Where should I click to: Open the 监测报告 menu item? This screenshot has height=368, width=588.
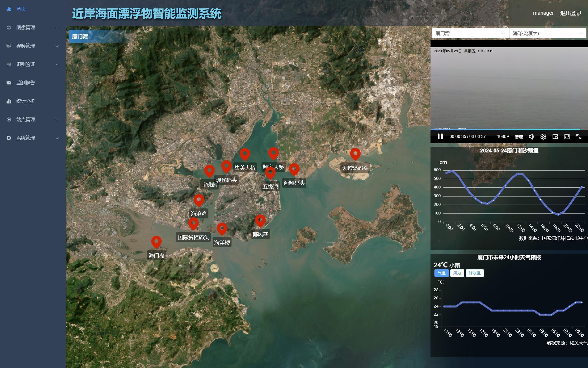coord(25,83)
